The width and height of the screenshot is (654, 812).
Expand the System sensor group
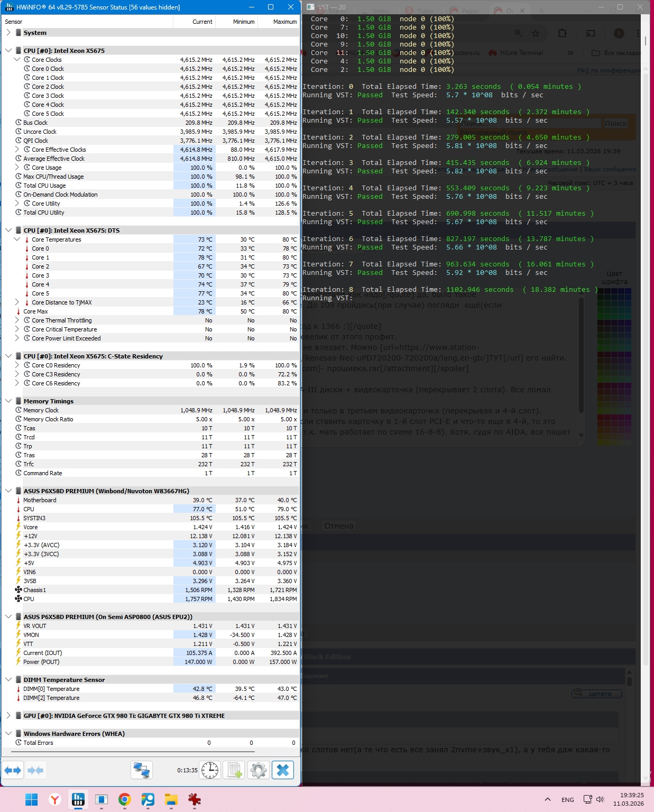tap(8, 33)
